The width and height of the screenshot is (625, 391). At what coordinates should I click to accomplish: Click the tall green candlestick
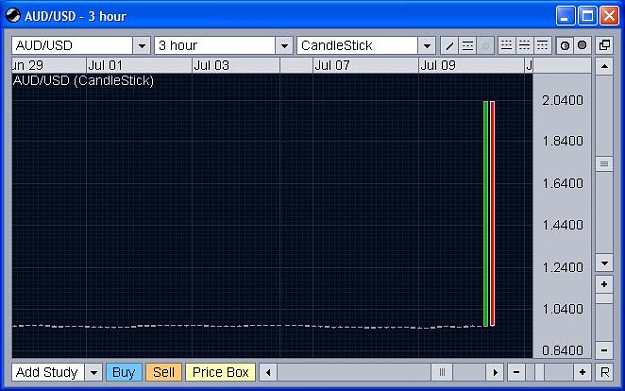[x=485, y=214]
